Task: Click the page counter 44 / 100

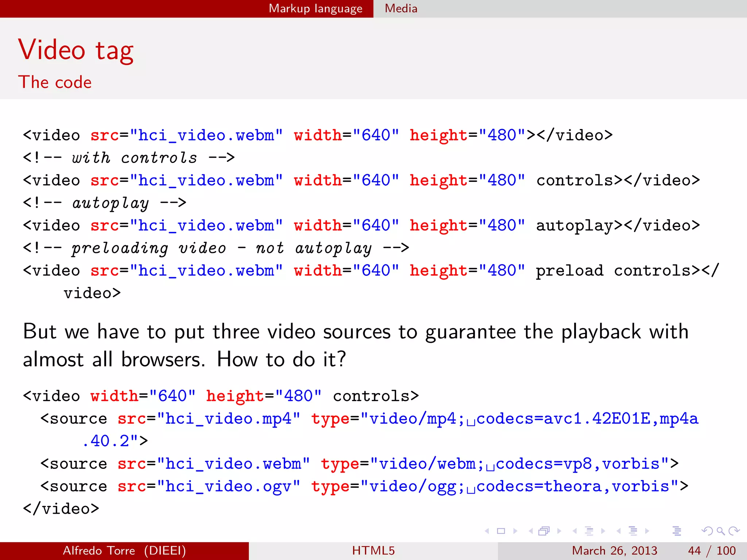Action: (x=712, y=551)
